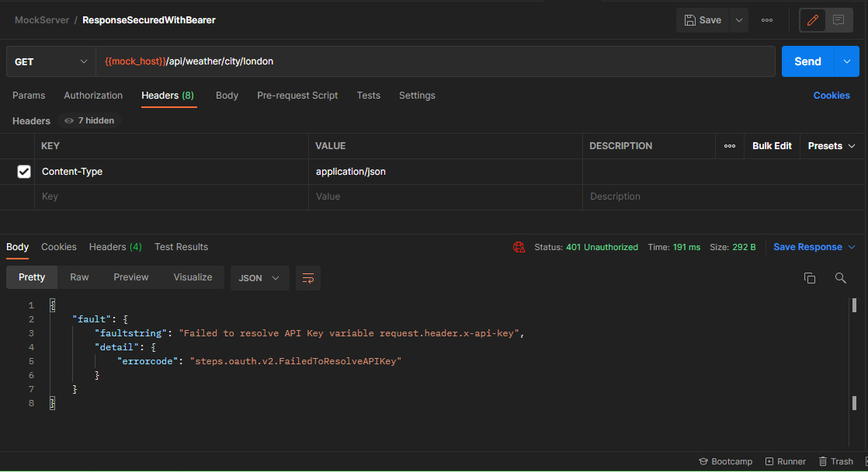This screenshot has width=868, height=473.
Task: Open the Presets dropdown
Action: pos(832,146)
